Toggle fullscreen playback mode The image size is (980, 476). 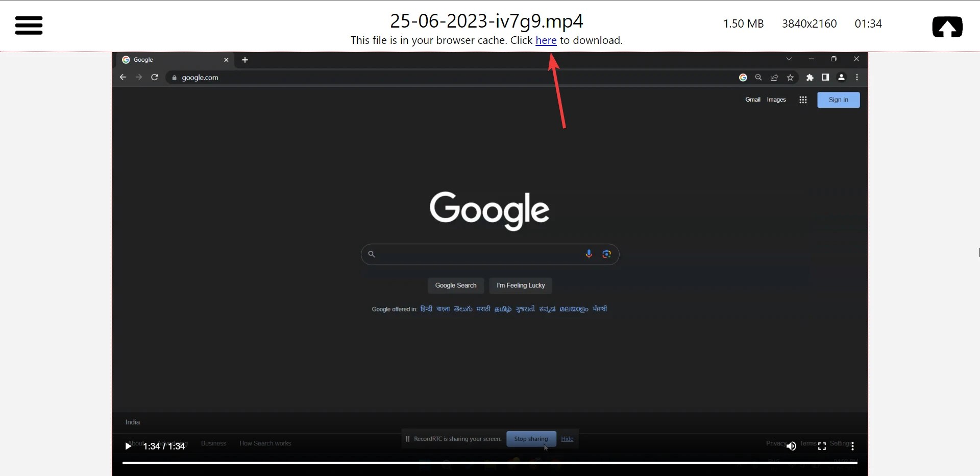(x=822, y=446)
